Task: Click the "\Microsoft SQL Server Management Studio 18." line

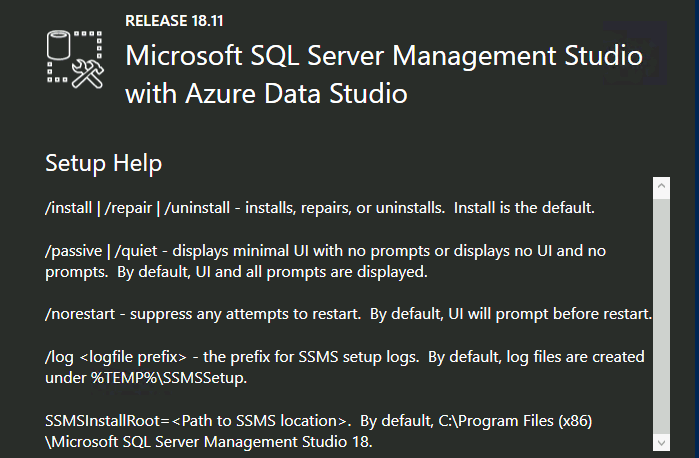Action: (209, 442)
